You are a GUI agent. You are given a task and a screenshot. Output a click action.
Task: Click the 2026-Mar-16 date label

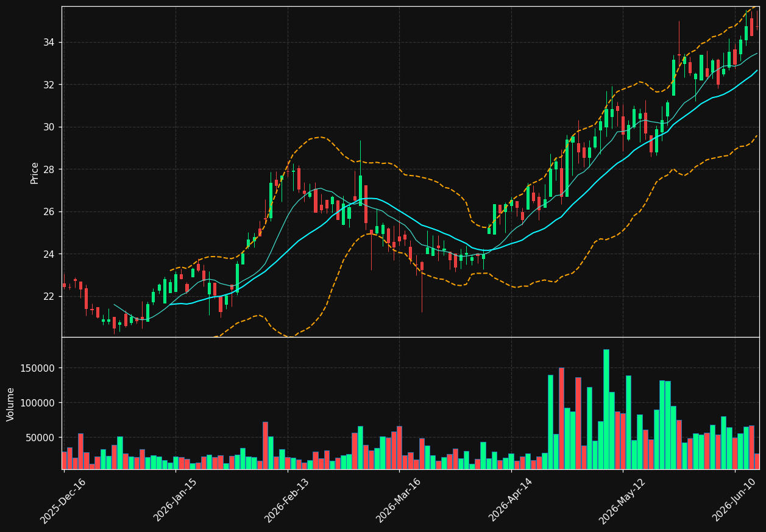coord(398,501)
